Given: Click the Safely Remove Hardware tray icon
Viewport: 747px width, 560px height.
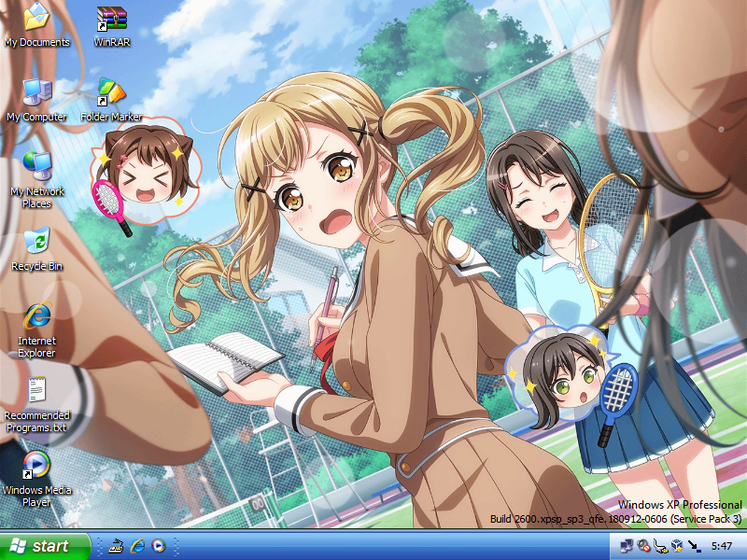Looking at the screenshot, I should point(660,546).
